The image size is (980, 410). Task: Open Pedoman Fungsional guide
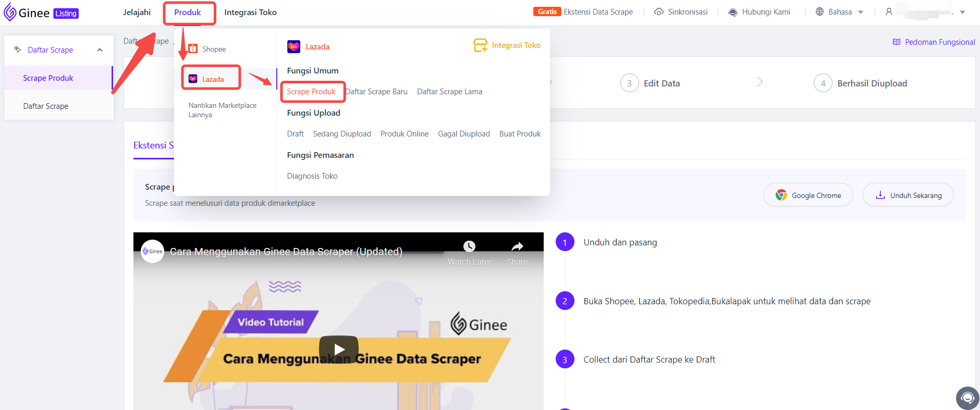(x=940, y=42)
